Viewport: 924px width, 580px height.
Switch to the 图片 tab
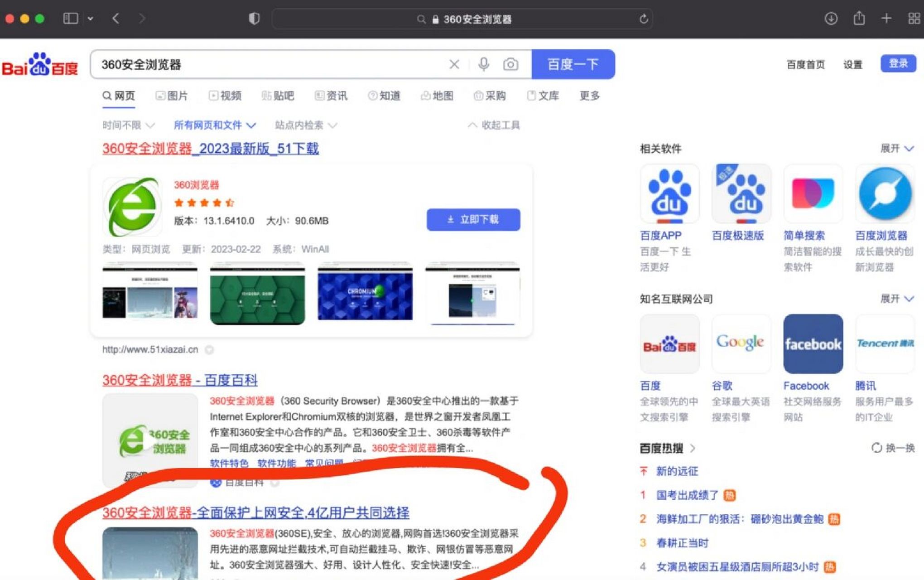pyautogui.click(x=172, y=96)
